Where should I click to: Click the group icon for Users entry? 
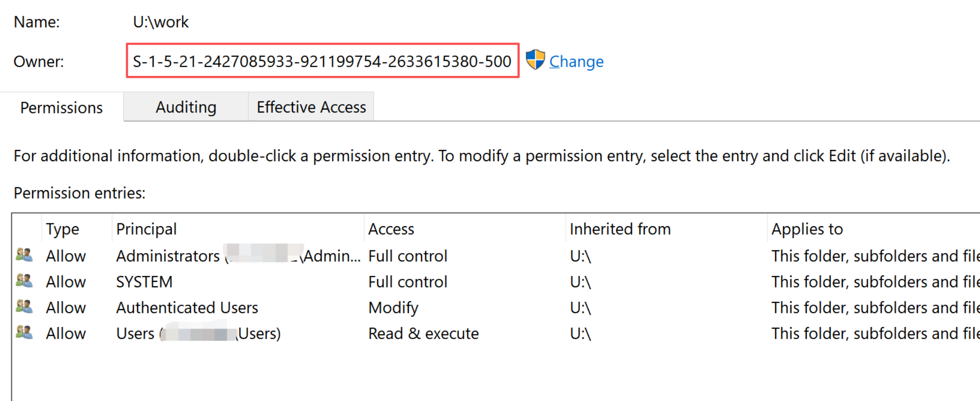[24, 332]
